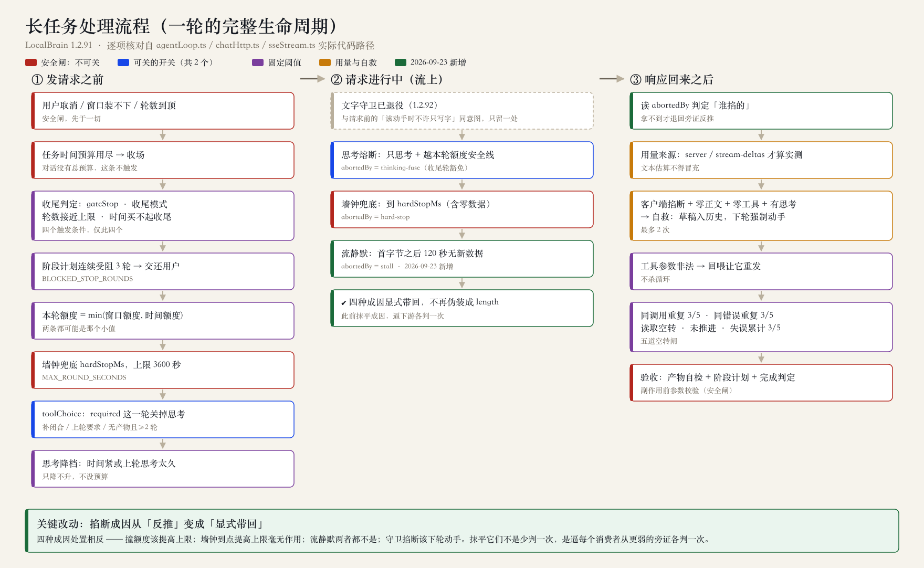Click the heading ① 发请求之前
Image resolution: width=924 pixels, height=568 pixels.
click(67, 79)
